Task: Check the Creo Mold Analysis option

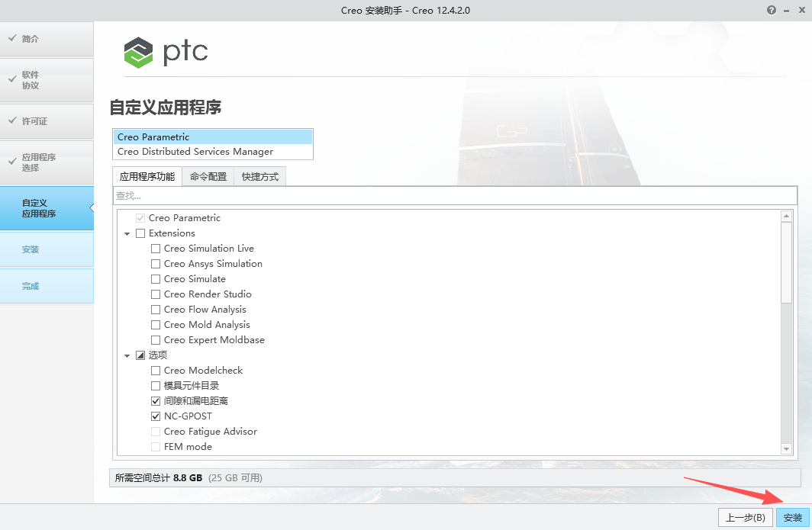Action: coord(156,324)
